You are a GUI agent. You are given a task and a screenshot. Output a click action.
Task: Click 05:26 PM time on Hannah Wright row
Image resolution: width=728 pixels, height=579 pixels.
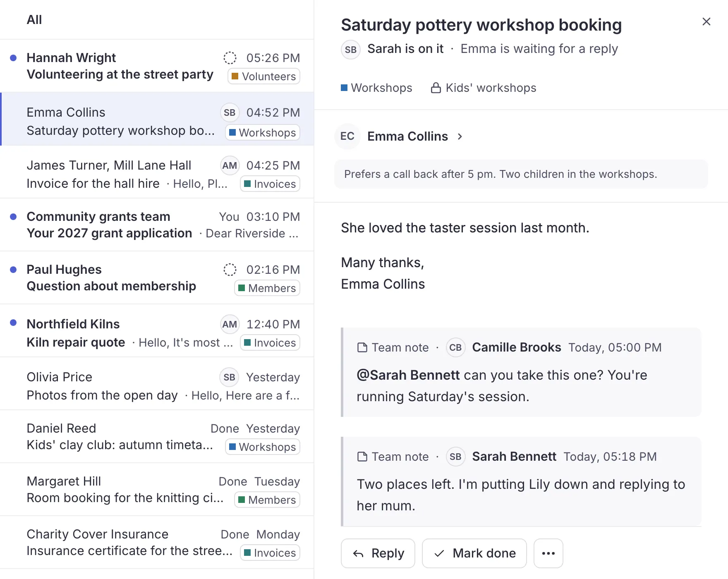(x=273, y=58)
